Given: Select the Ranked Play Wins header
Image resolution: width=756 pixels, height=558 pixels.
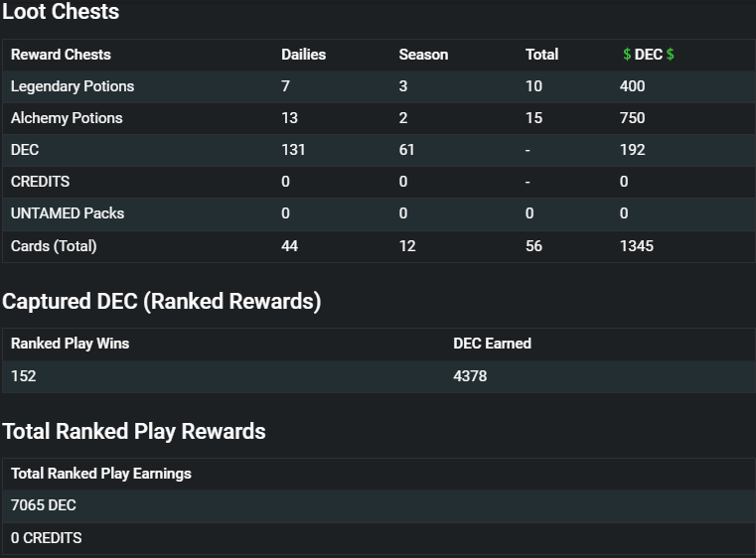Looking at the screenshot, I should click(x=70, y=344).
